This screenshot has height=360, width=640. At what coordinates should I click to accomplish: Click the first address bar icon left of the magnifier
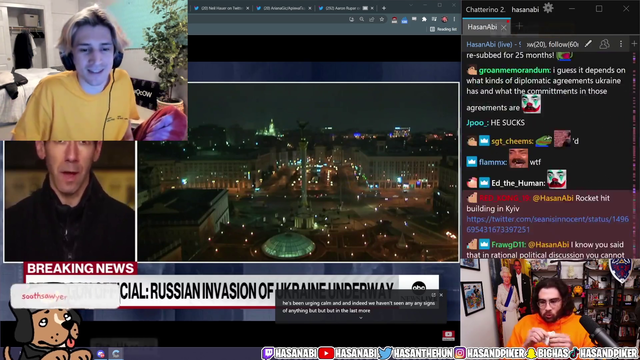tap(351, 19)
